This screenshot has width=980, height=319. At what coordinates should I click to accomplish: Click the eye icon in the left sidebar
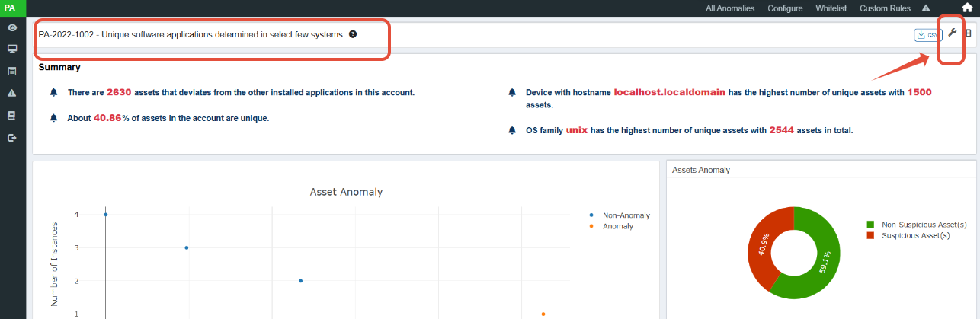(x=12, y=27)
